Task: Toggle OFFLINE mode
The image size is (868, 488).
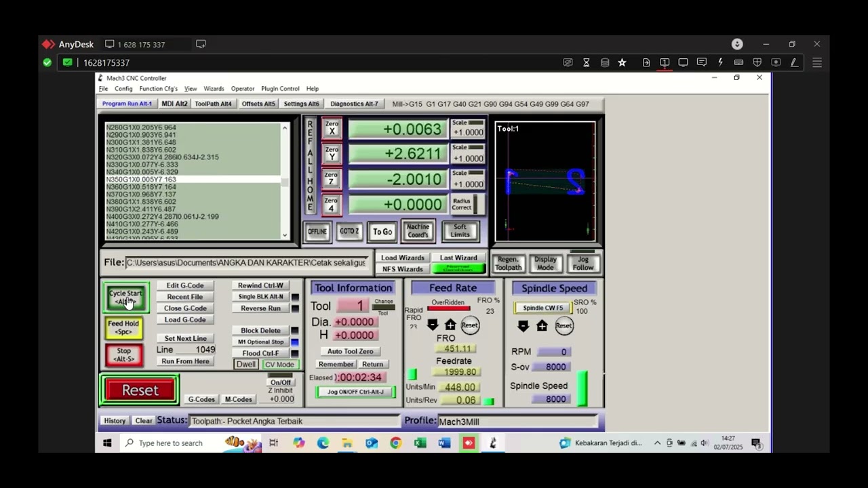Action: click(x=317, y=232)
